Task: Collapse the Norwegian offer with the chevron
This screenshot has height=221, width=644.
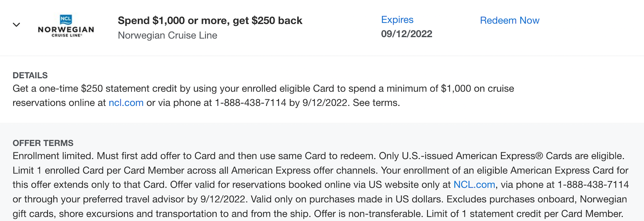Action: pyautogui.click(x=17, y=25)
